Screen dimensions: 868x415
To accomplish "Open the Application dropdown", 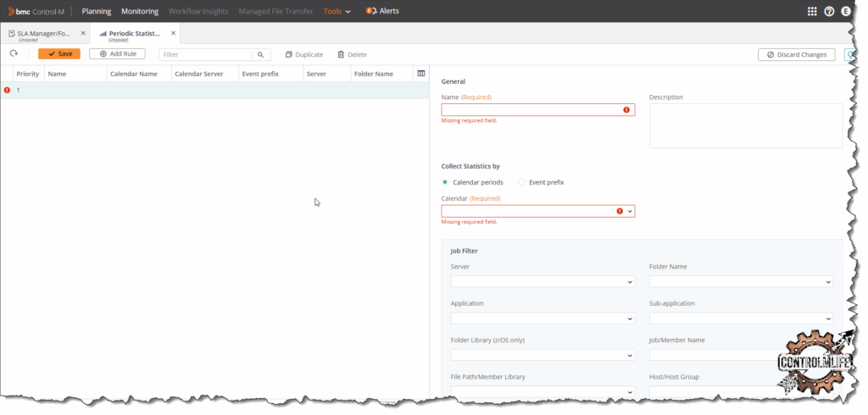I will [x=629, y=318].
